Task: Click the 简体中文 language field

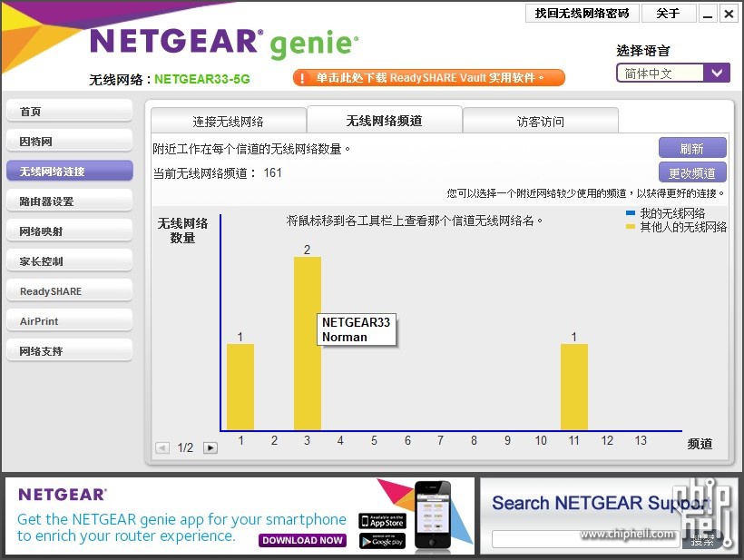Action: [661, 74]
